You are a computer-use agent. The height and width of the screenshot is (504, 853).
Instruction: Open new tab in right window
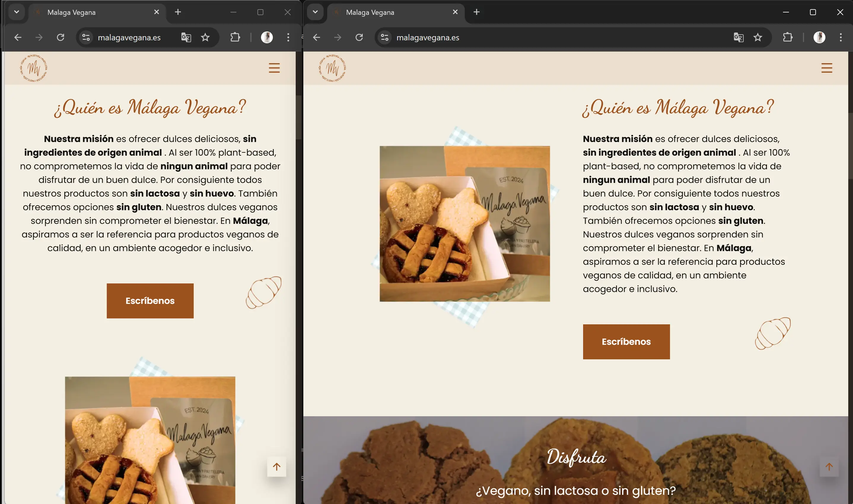(476, 12)
